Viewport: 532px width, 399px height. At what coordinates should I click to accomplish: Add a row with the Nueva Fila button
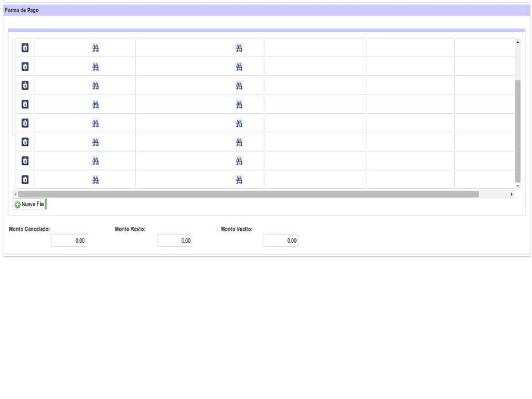point(30,204)
